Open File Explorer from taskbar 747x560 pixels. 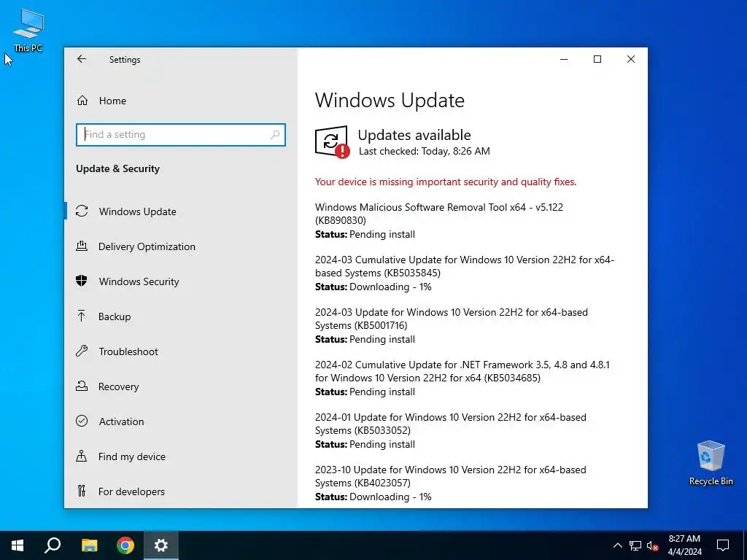tap(89, 545)
